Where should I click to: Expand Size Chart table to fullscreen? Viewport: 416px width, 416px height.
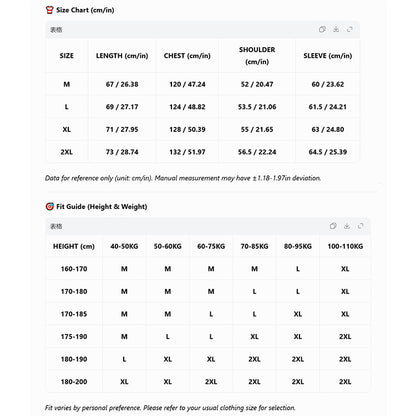(x=350, y=29)
